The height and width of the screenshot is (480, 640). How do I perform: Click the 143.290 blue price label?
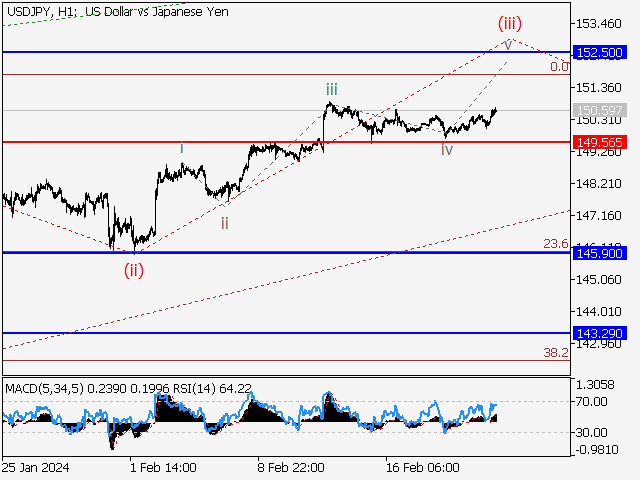pyautogui.click(x=599, y=333)
